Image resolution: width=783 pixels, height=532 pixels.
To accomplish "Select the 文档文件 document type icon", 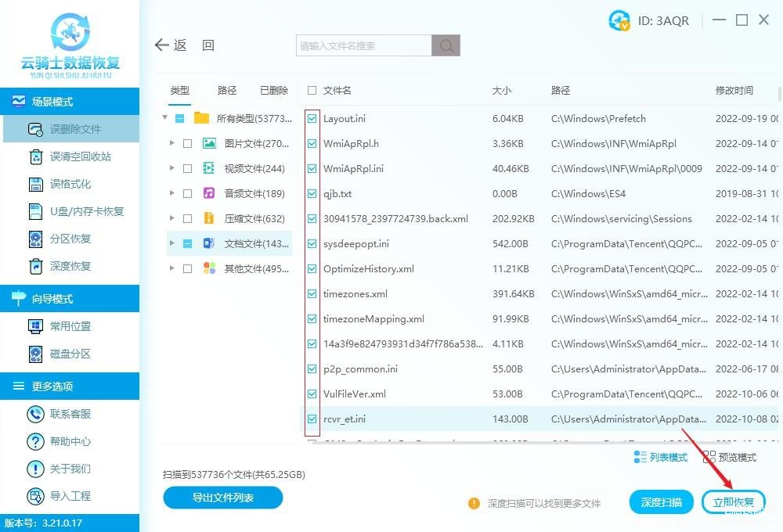I will pyautogui.click(x=209, y=243).
